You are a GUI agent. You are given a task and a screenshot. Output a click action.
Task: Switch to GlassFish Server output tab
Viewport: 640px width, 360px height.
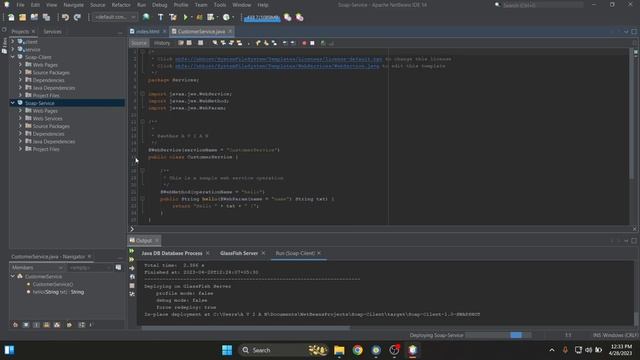[x=239, y=253]
